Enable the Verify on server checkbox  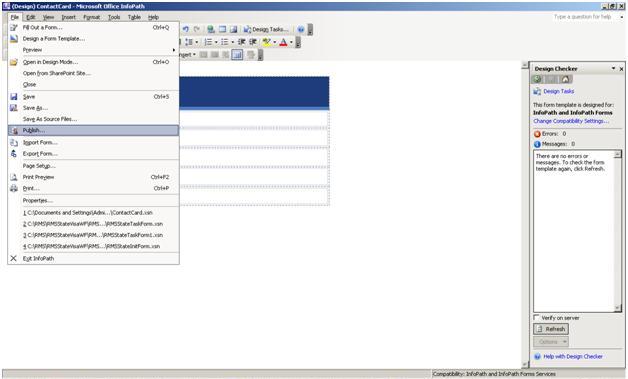(x=536, y=317)
